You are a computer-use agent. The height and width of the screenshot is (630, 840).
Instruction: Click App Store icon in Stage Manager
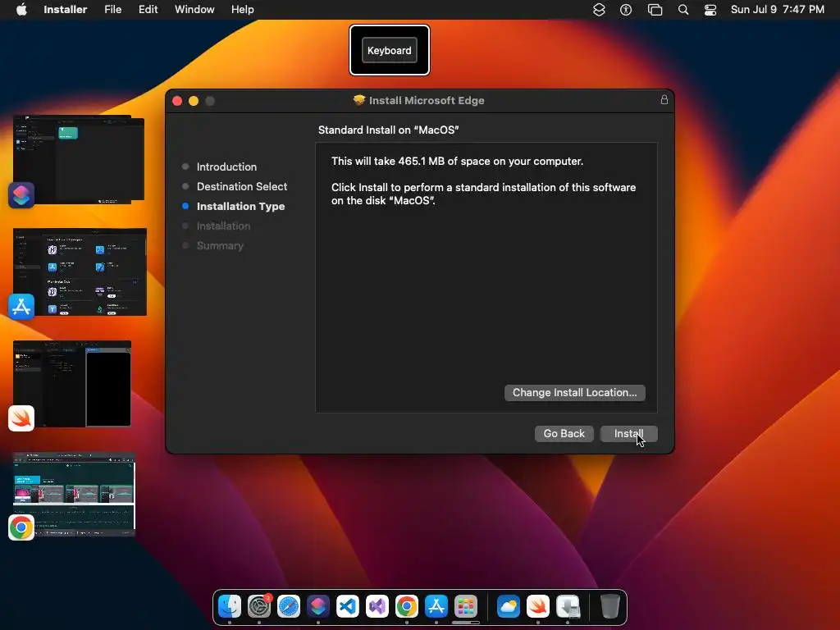pos(21,307)
